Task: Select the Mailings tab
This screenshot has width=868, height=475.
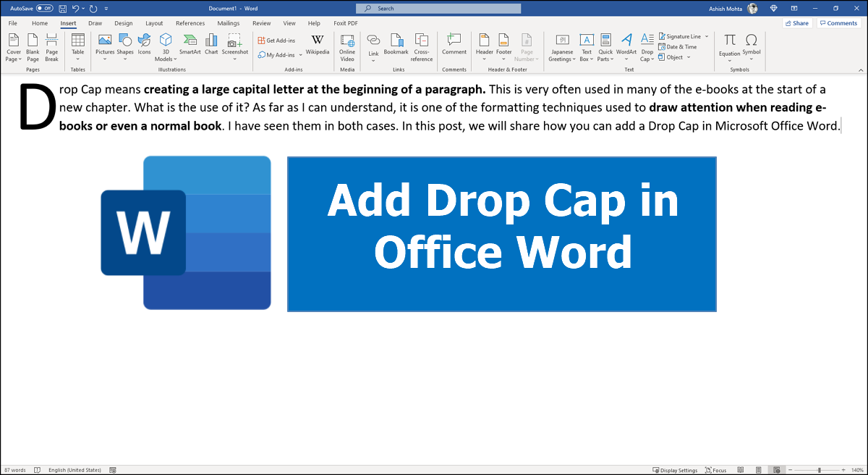Action: 229,23
